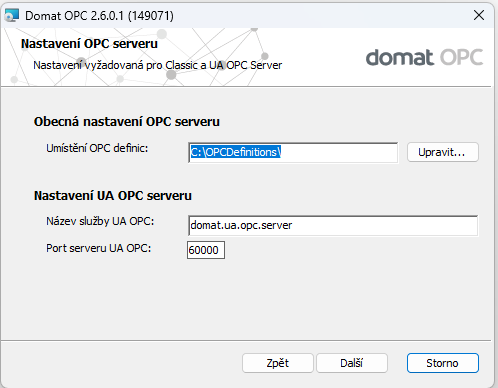Click the 'Název služby UA OPC:' label
Image resolution: width=498 pixels, height=388 pixels.
[x=100, y=221]
